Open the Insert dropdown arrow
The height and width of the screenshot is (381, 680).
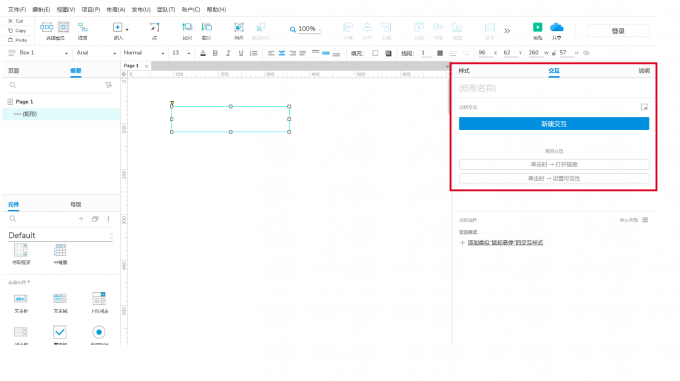pos(127,29)
